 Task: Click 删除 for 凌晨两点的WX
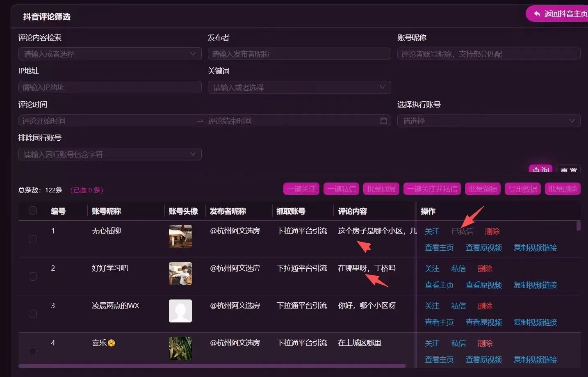[485, 306]
